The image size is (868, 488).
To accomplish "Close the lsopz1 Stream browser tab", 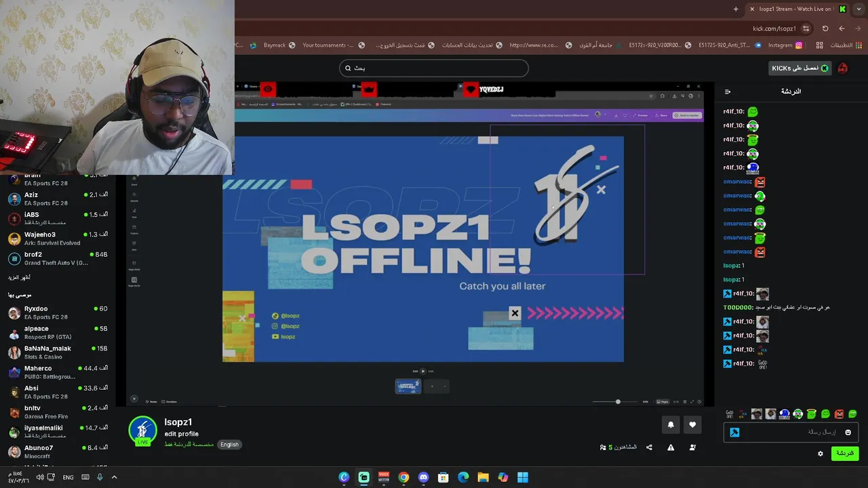I will point(751,9).
